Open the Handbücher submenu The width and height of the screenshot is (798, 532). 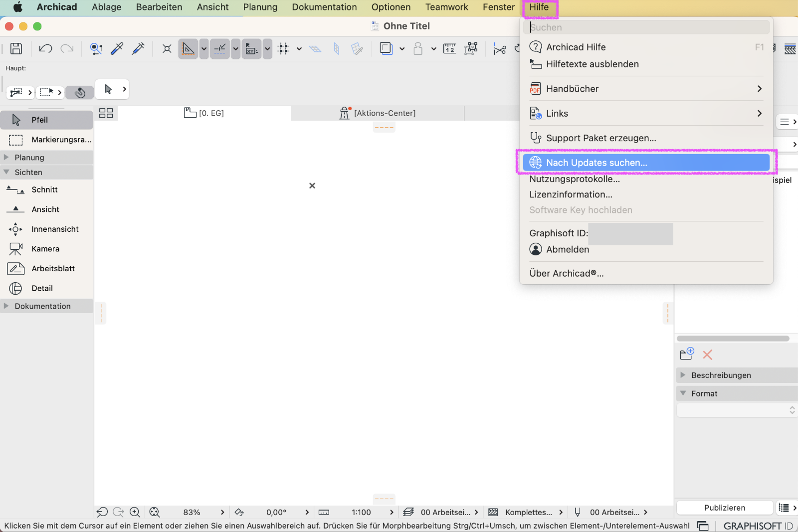click(646, 89)
